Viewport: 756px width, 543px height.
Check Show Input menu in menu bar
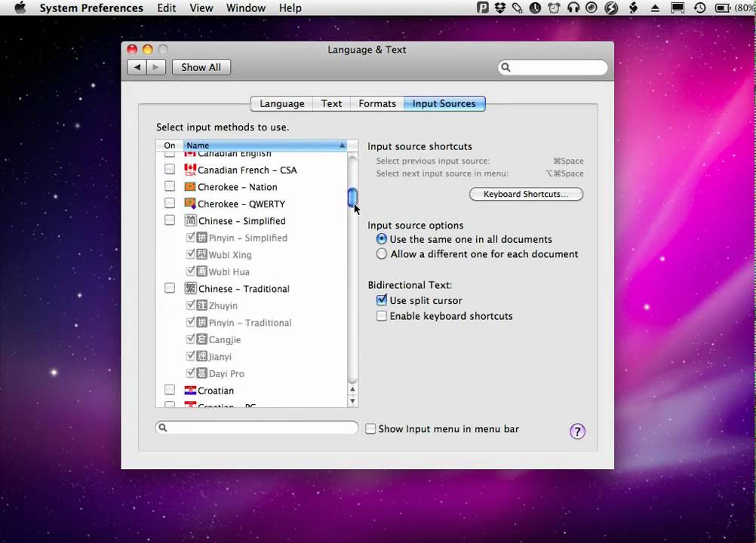370,429
